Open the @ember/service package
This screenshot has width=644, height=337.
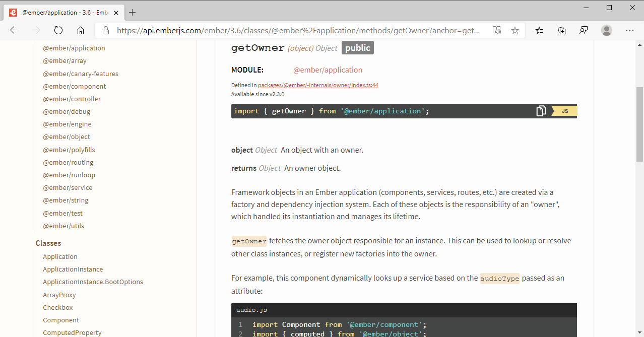[68, 187]
